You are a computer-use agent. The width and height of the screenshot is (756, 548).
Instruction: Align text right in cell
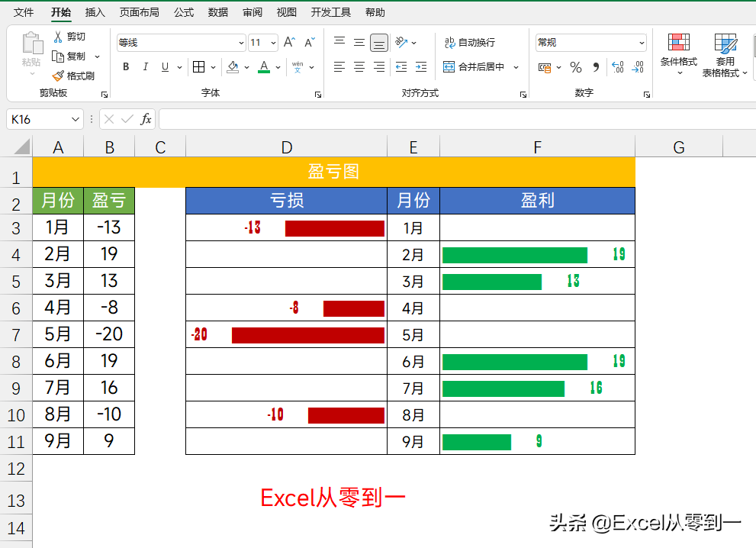point(379,67)
